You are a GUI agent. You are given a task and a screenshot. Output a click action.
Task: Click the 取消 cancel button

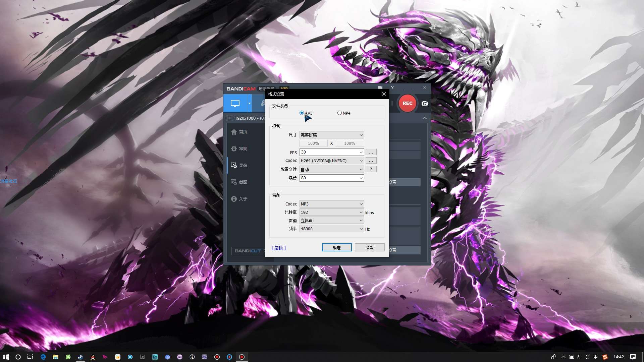pyautogui.click(x=370, y=248)
